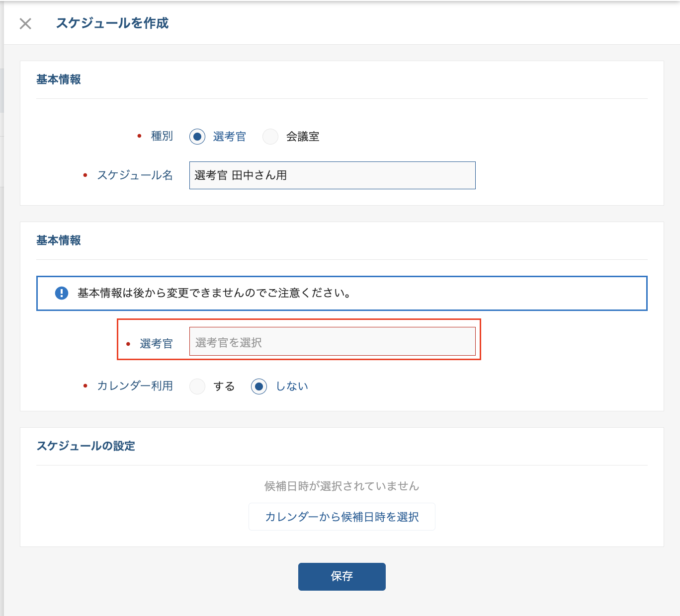Click the カレンダー利用 field label

click(x=135, y=386)
